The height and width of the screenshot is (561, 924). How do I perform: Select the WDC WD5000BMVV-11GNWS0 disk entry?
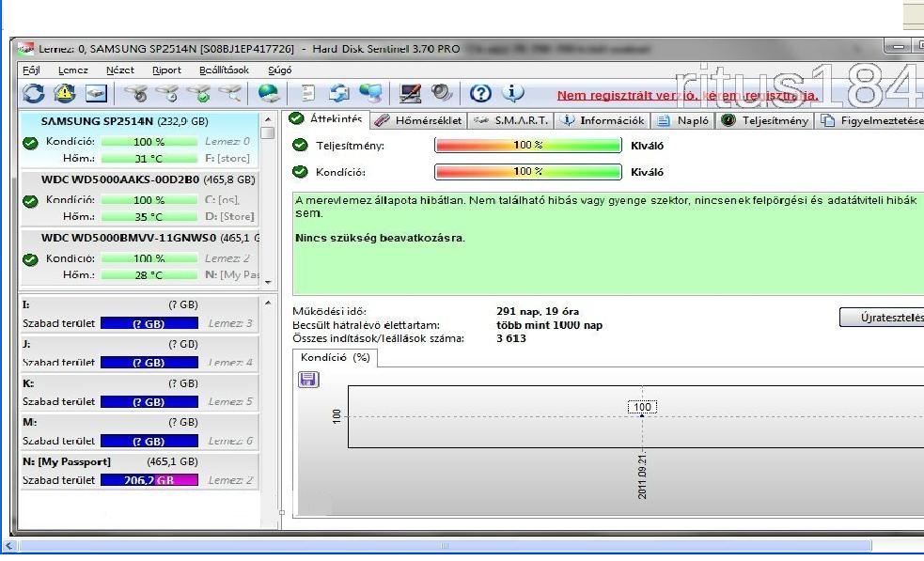pos(140,257)
